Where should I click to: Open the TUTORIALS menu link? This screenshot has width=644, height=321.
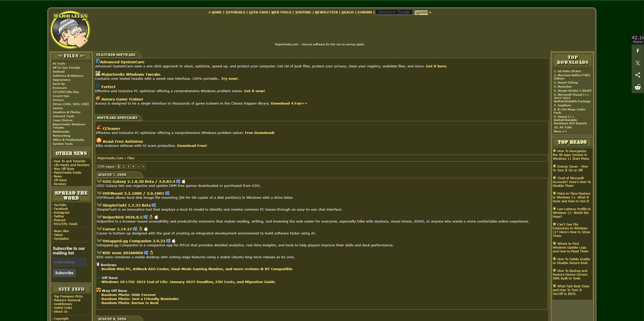point(235,12)
